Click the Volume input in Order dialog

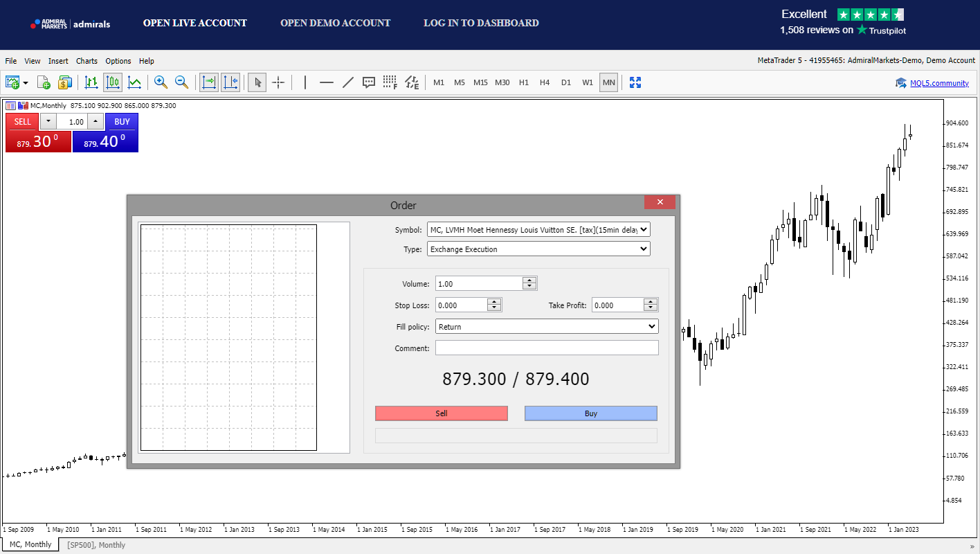click(479, 283)
